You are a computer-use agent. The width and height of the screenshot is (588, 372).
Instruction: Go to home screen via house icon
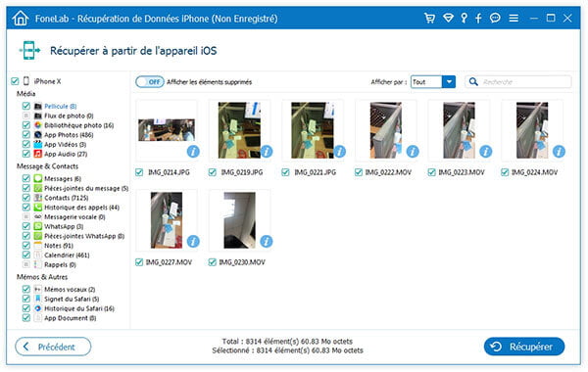(x=21, y=18)
